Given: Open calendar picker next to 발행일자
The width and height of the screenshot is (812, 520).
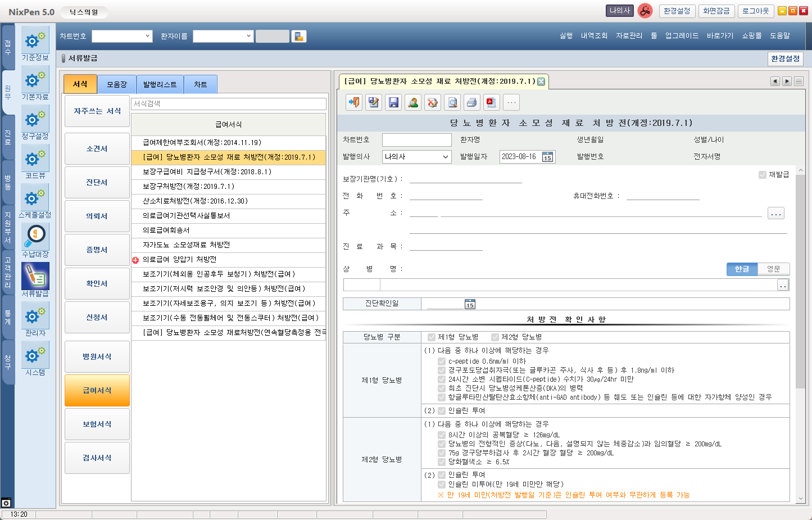Looking at the screenshot, I should point(547,157).
